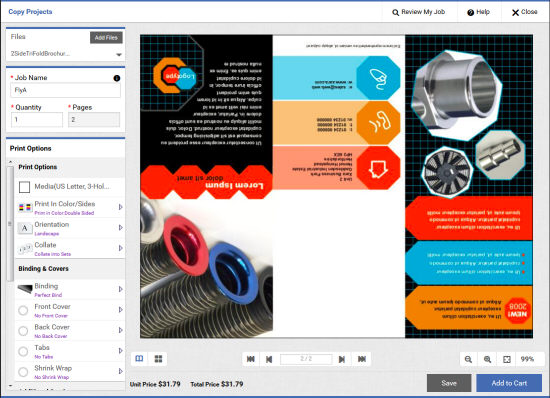The width and height of the screenshot is (550, 398).
Task: Select the Back Cover radio button
Action: [23, 331]
